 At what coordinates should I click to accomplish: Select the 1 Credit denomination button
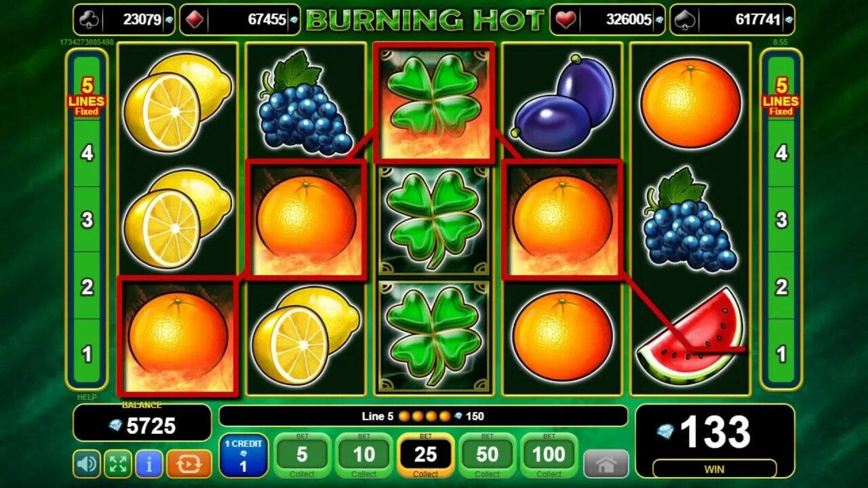[243, 455]
